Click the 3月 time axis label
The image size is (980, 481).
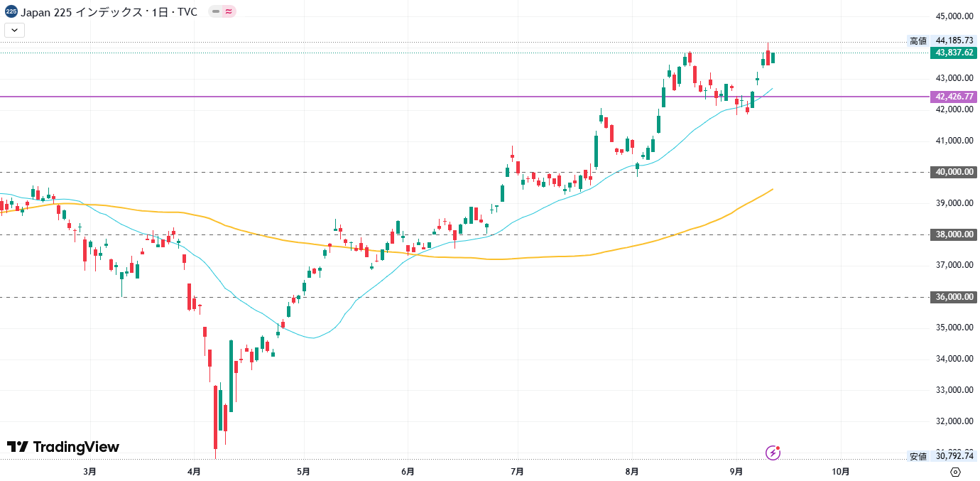(x=89, y=471)
